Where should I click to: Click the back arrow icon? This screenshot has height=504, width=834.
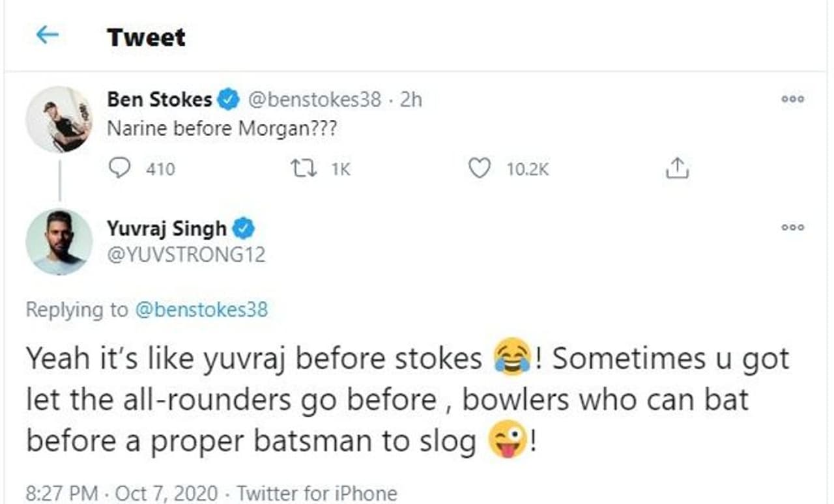(x=48, y=35)
